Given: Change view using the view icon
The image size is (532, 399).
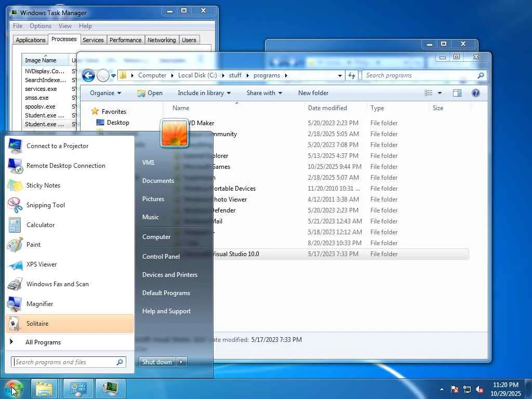Looking at the screenshot, I should (x=429, y=93).
